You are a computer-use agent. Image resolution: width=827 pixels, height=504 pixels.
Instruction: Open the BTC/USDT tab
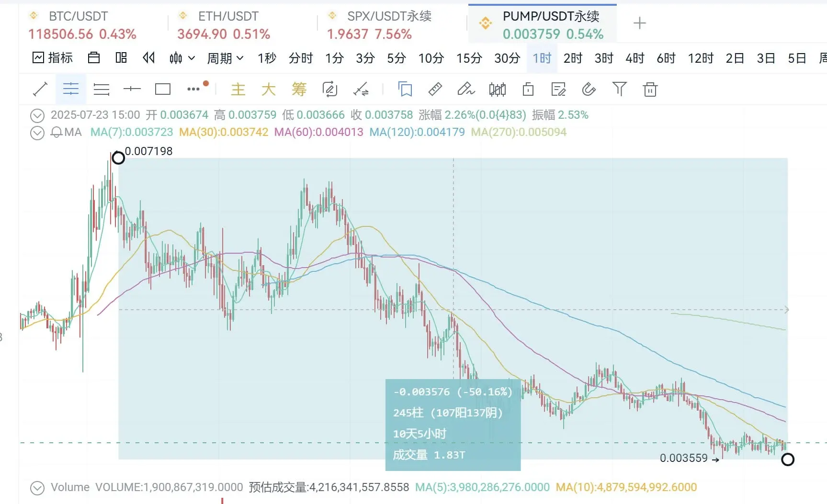(x=82, y=25)
